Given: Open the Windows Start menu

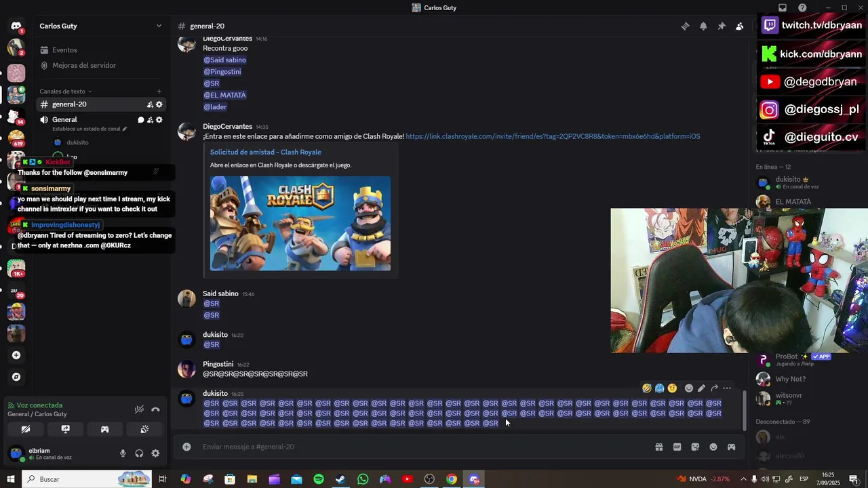Looking at the screenshot, I should (x=11, y=479).
